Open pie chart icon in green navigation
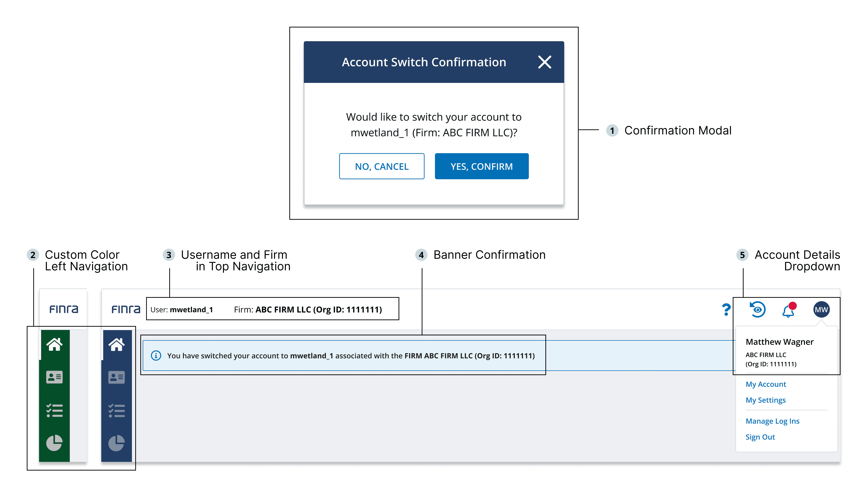868x498 pixels. coord(54,443)
